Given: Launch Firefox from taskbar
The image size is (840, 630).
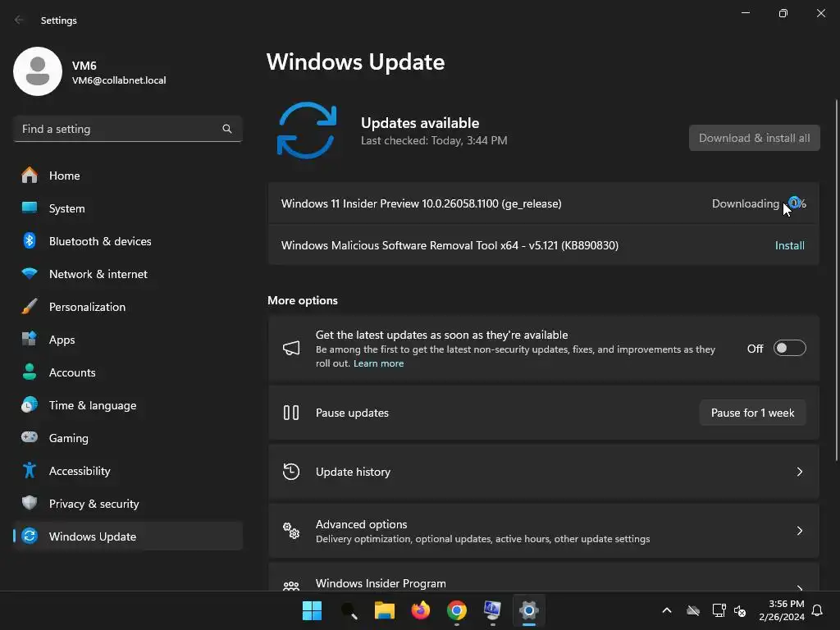Looking at the screenshot, I should pos(421,610).
